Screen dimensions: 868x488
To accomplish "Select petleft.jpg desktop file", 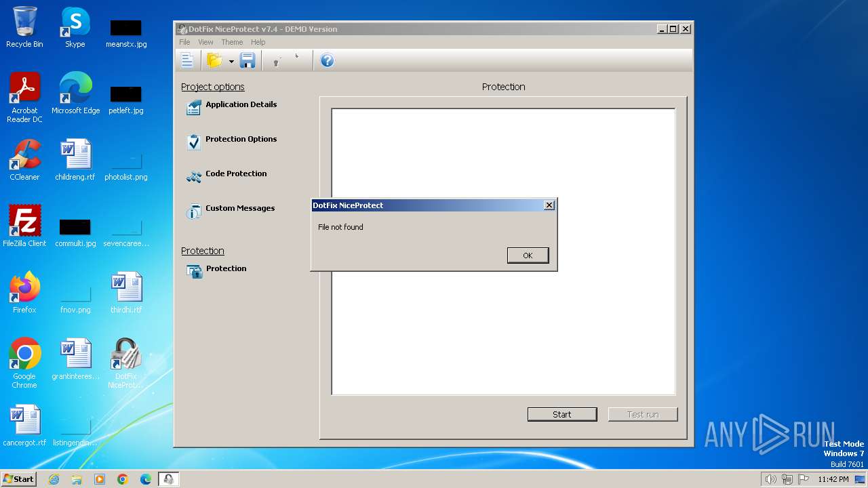I will (126, 99).
